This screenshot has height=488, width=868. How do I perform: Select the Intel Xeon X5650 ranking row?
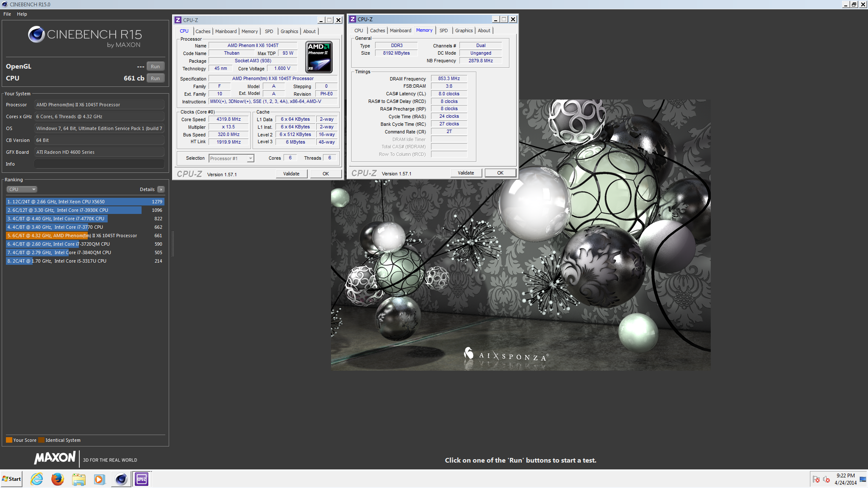click(85, 202)
